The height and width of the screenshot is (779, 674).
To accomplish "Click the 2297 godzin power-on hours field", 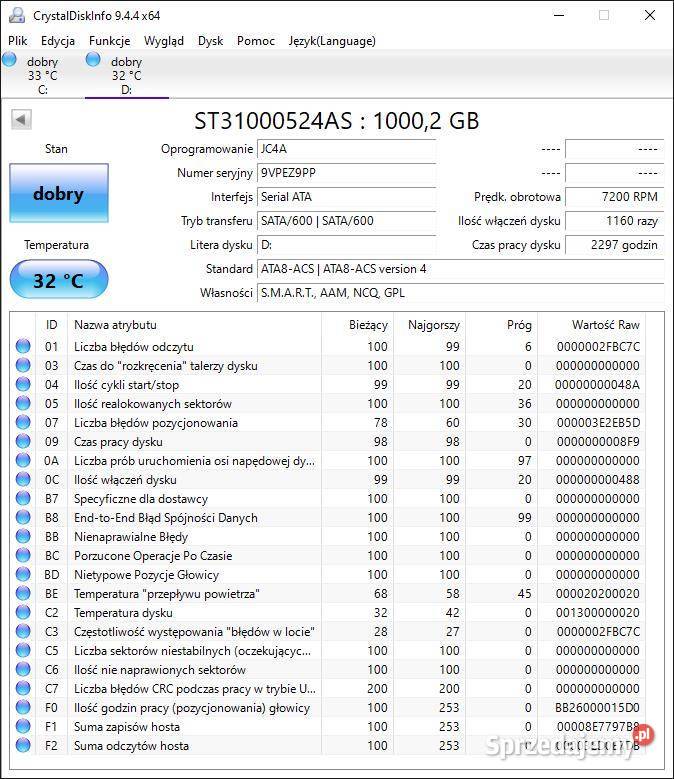I will [x=615, y=245].
